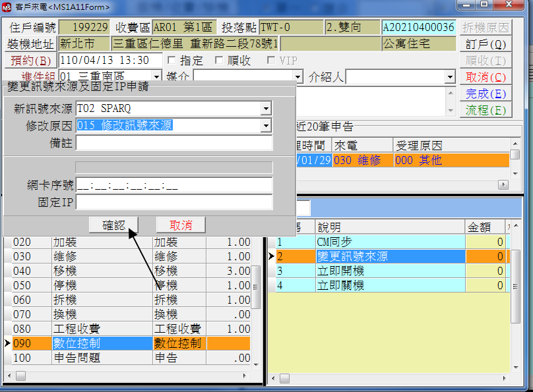
Task: Click the 預約(B) button
Action: [x=31, y=61]
